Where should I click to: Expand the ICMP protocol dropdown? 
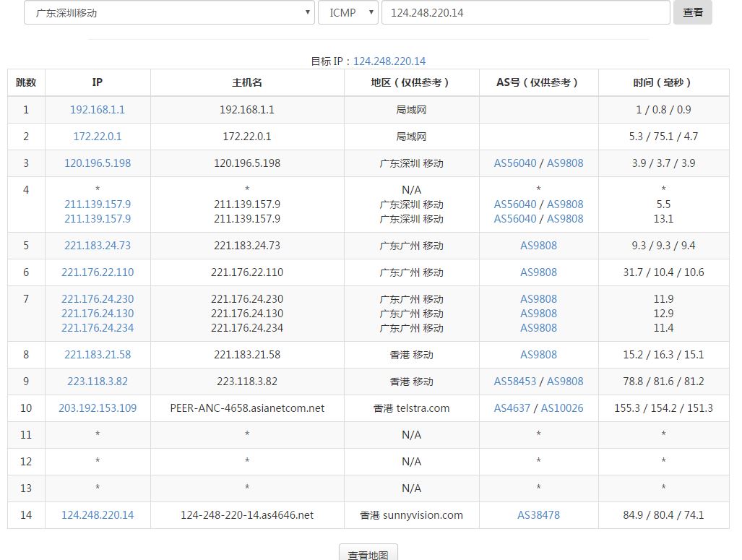(348, 12)
